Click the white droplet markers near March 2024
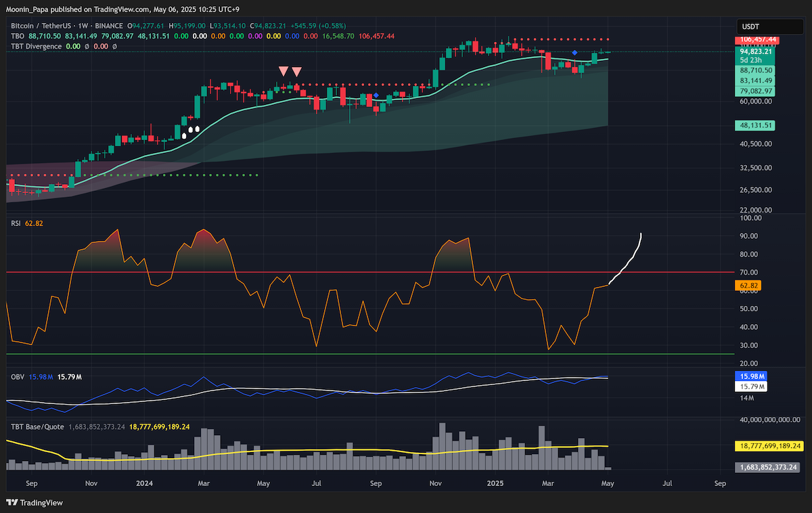The image size is (812, 513). [191, 131]
